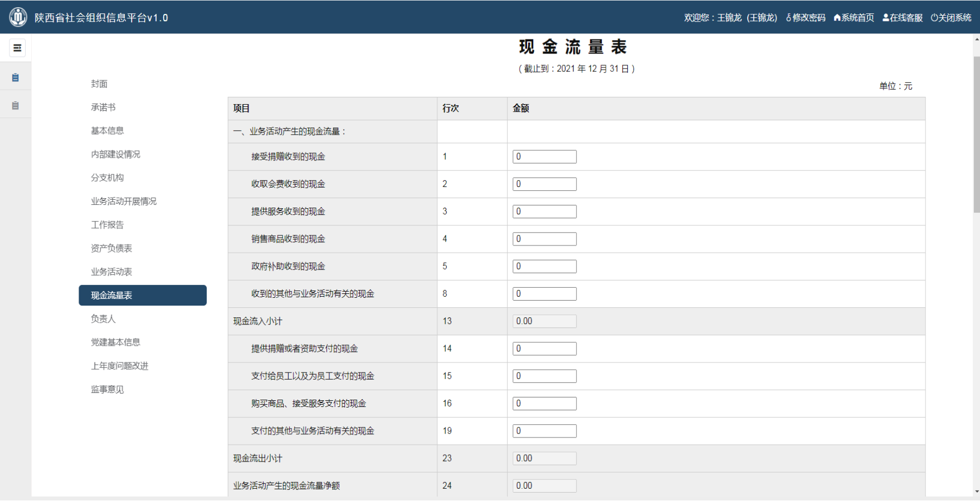The image size is (980, 501).
Task: Focus the 政府补助收到的现金 input box
Action: [544, 267]
